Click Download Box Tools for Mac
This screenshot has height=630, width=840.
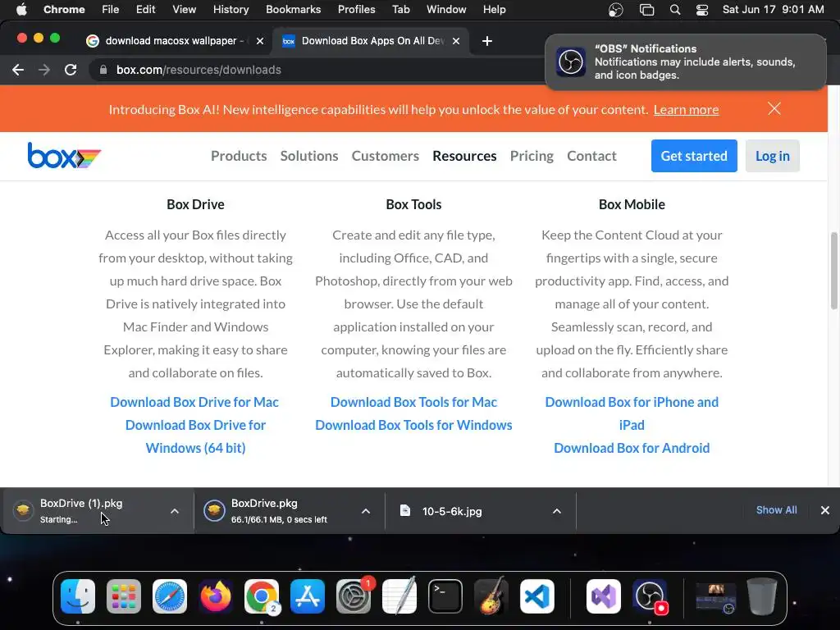point(413,402)
